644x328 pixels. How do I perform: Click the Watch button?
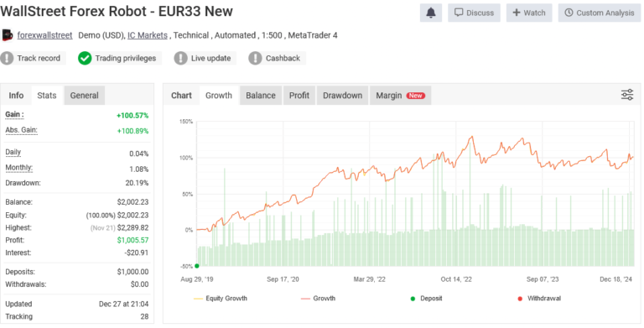[x=529, y=13]
